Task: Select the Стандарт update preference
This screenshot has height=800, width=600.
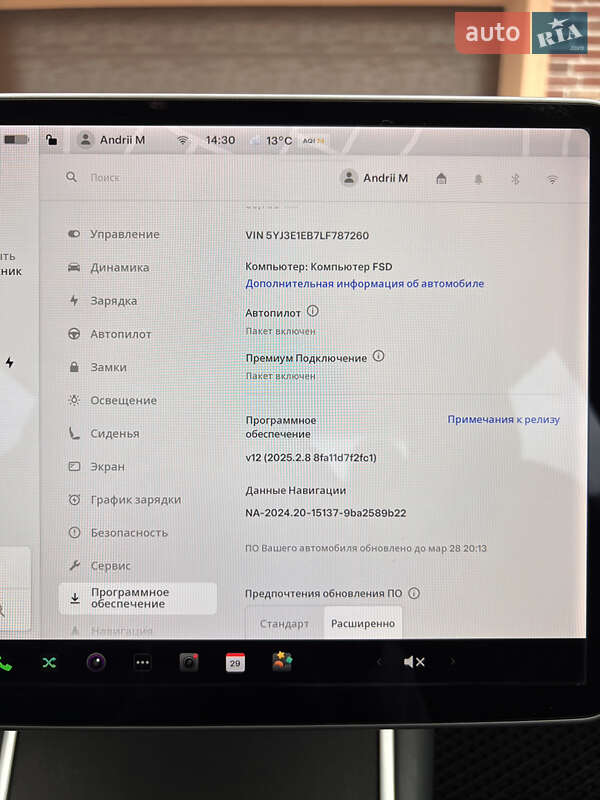Action: (x=284, y=623)
